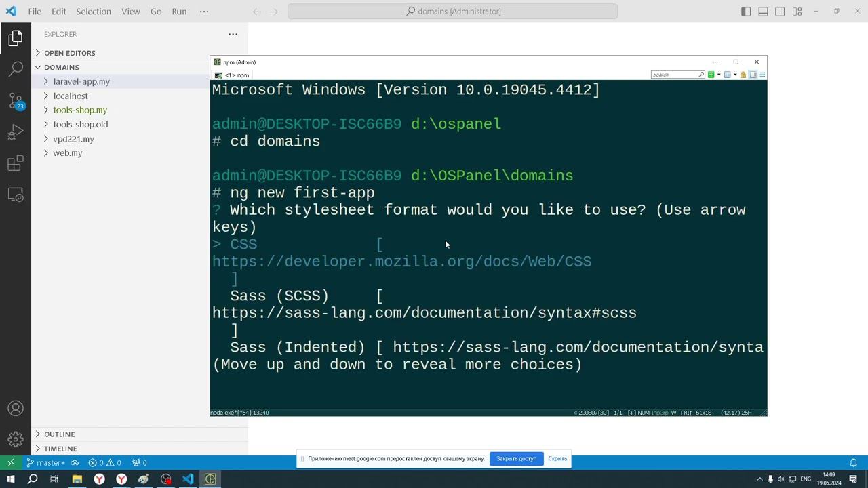Toggle the secondary side bar layout button
Image resolution: width=868 pixels, height=488 pixels.
pyautogui.click(x=780, y=12)
